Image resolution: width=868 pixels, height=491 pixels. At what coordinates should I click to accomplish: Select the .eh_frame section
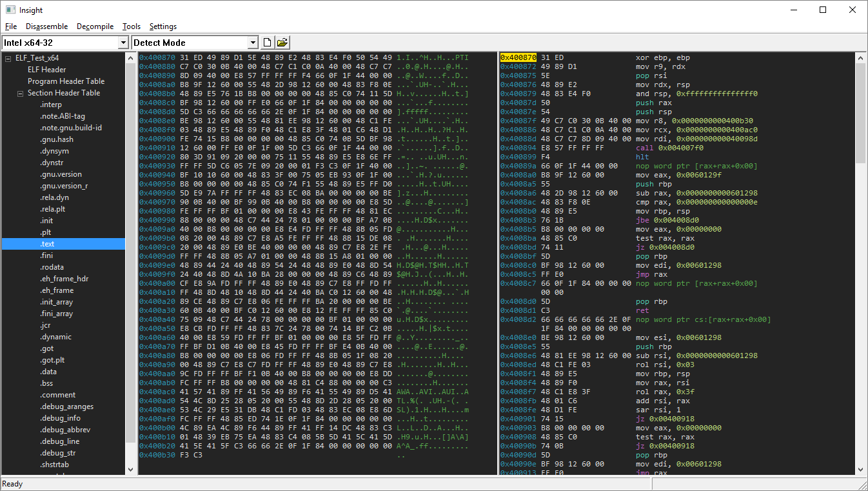57,290
